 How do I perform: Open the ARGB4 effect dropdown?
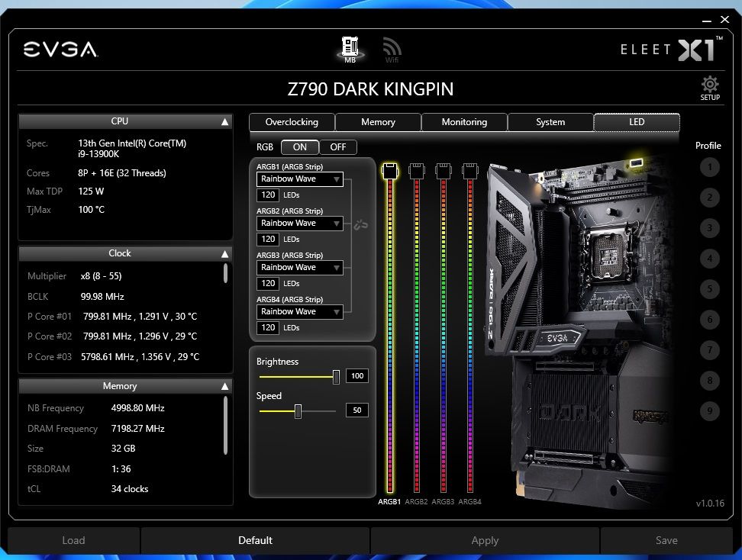(299, 312)
